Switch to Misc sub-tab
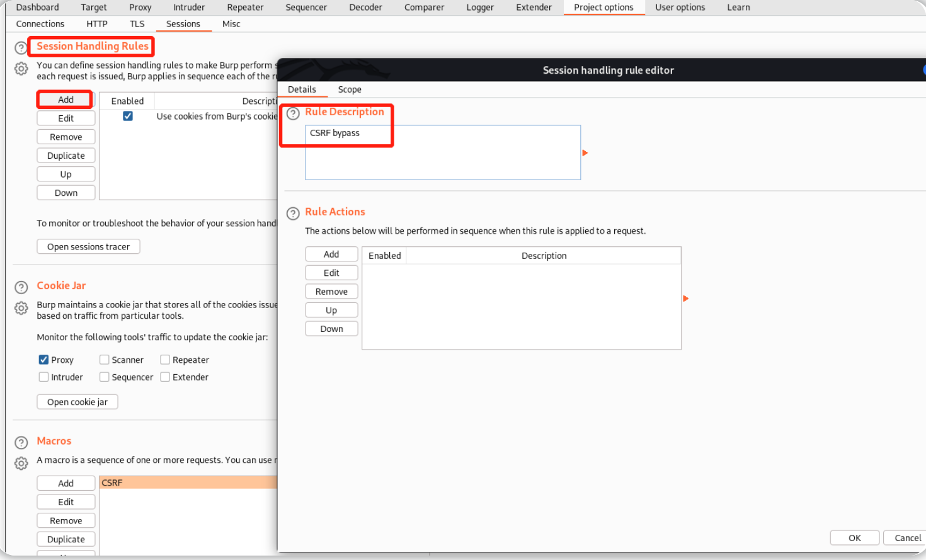This screenshot has width=926, height=560. 231,24
